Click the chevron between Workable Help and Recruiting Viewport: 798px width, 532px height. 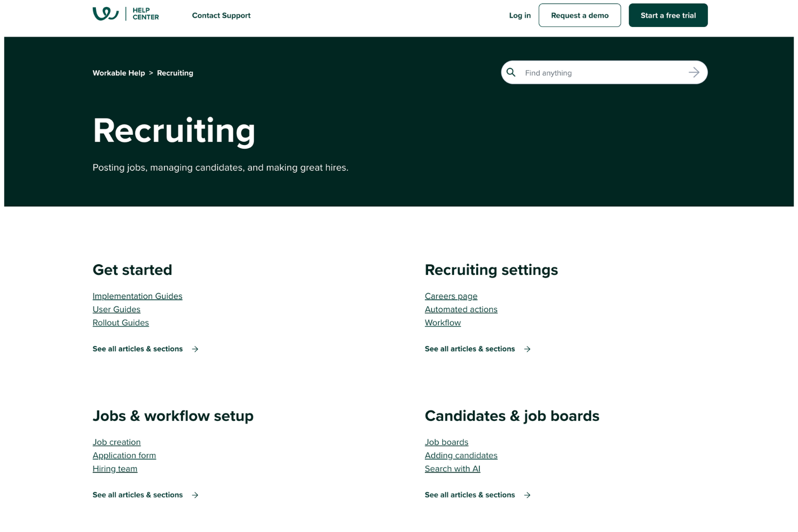click(151, 73)
